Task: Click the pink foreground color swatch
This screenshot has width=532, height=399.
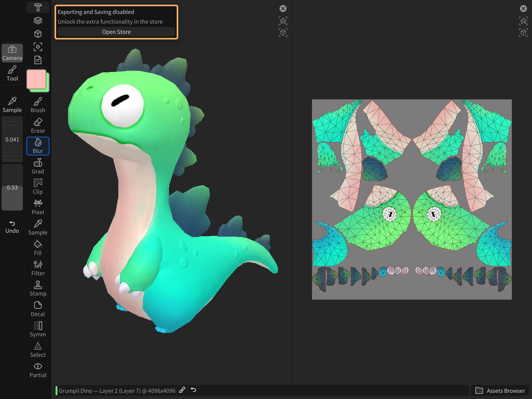Action: (36, 79)
